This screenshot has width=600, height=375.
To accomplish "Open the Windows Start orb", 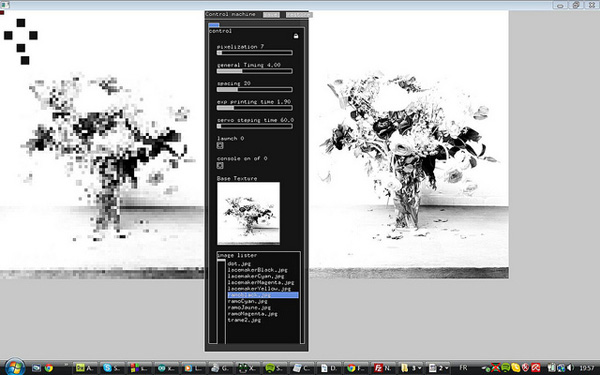I will click(15, 368).
